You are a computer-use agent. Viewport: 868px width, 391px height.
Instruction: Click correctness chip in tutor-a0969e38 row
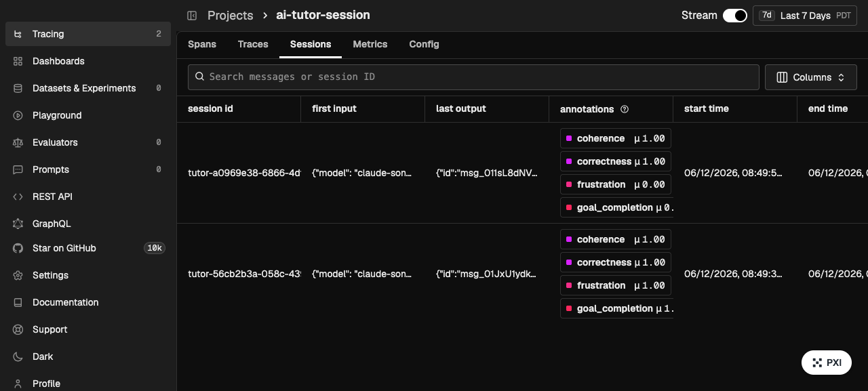(x=616, y=161)
